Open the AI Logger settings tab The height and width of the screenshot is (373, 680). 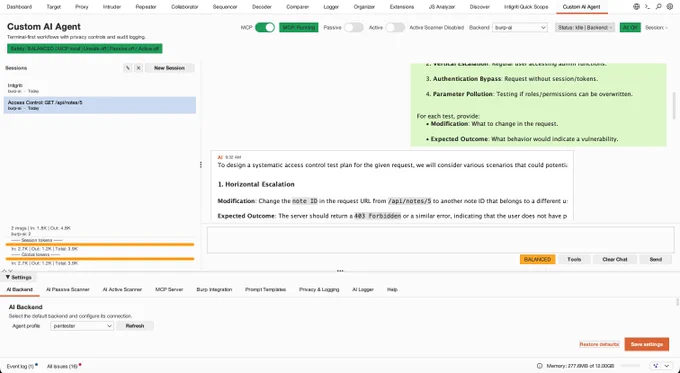coord(363,289)
